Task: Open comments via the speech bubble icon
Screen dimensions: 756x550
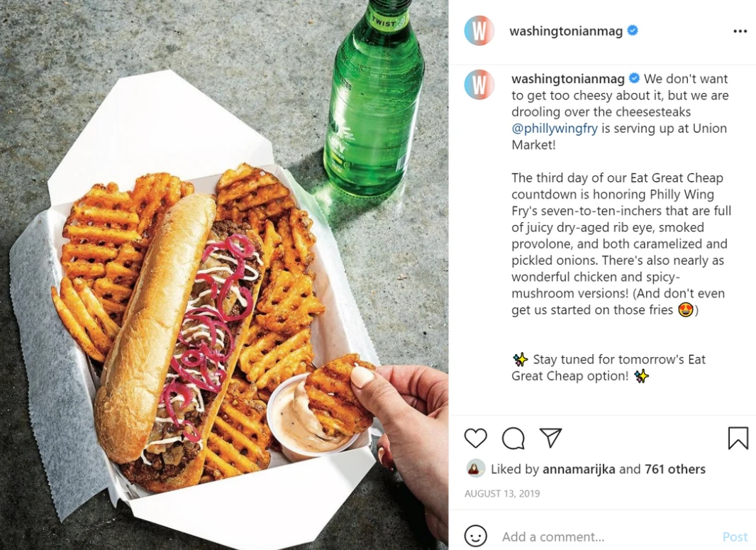Action: point(513,438)
